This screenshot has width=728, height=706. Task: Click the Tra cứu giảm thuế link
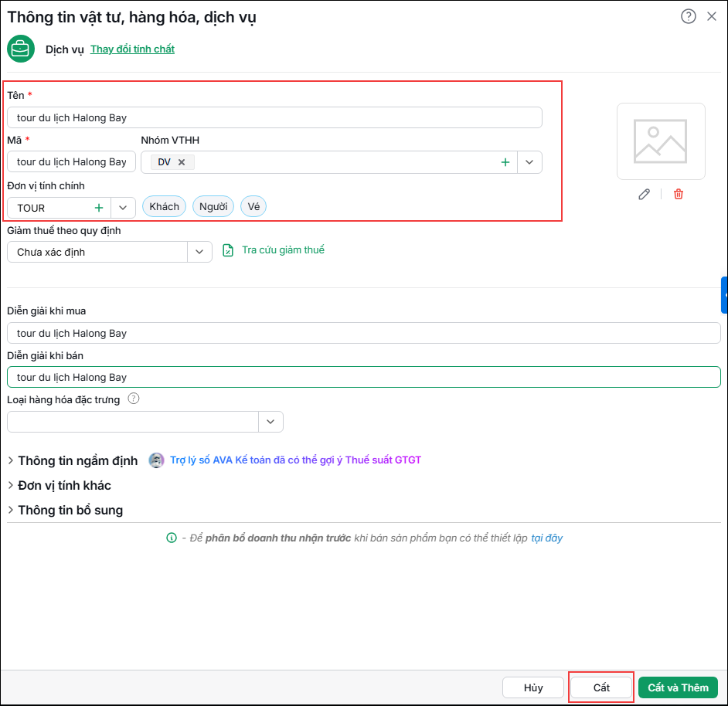coord(283,249)
